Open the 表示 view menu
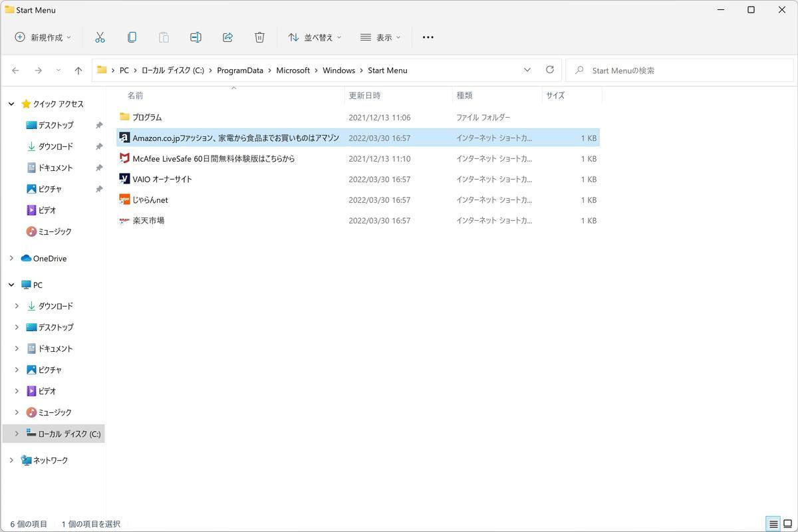798x532 pixels. (380, 37)
